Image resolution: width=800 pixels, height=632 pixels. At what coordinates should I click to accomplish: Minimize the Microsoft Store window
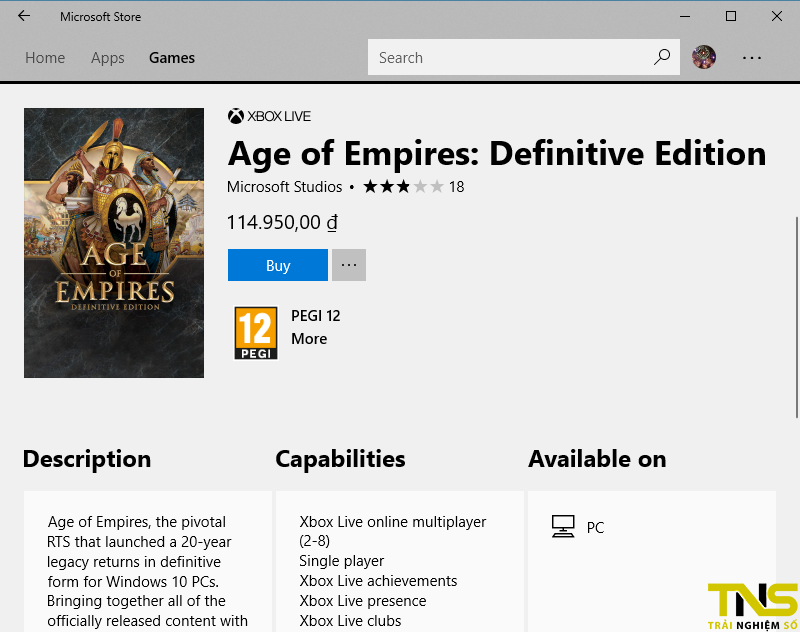pos(685,16)
